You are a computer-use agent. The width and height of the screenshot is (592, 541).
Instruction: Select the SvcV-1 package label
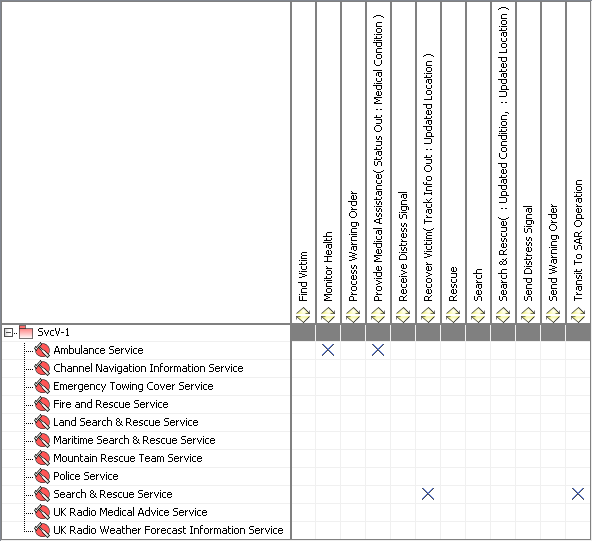click(54, 332)
